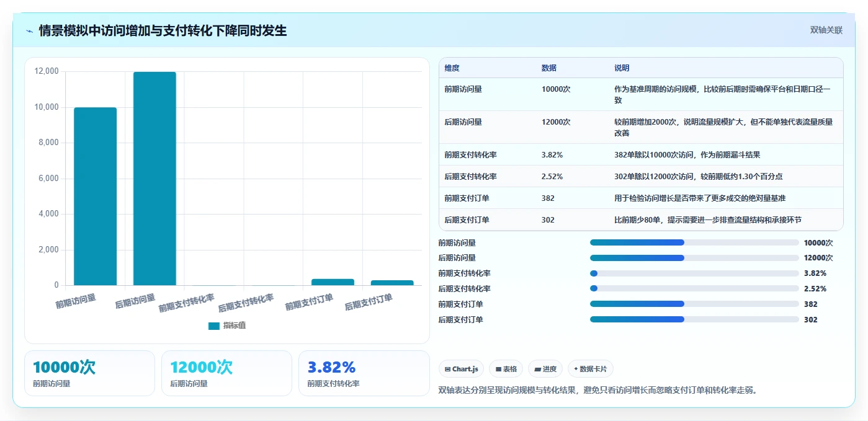Click the 前期访问量 bar in chart
The width and height of the screenshot is (868, 421).
pyautogui.click(x=96, y=197)
